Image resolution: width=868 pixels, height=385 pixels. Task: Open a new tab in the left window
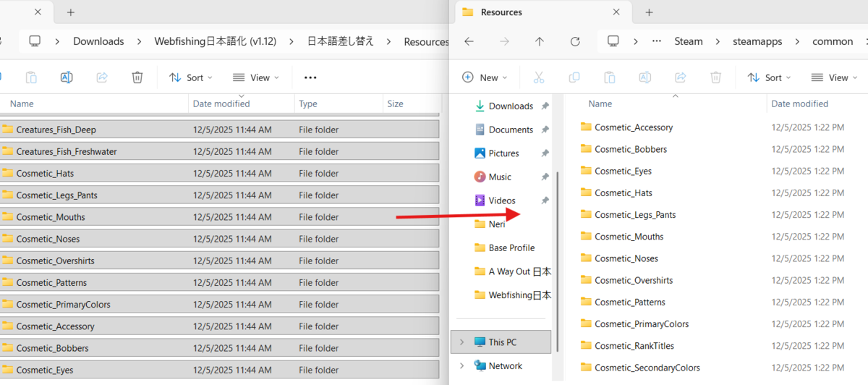pos(70,12)
